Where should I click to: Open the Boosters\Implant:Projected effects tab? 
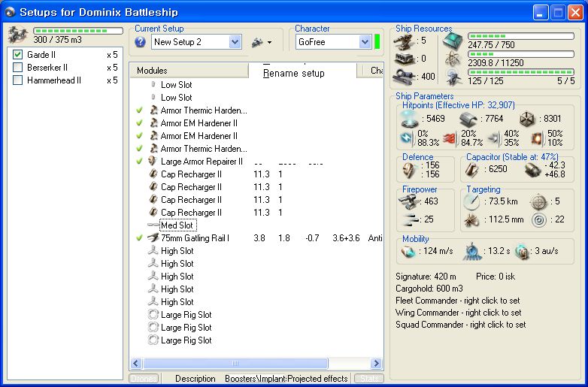[x=286, y=379]
